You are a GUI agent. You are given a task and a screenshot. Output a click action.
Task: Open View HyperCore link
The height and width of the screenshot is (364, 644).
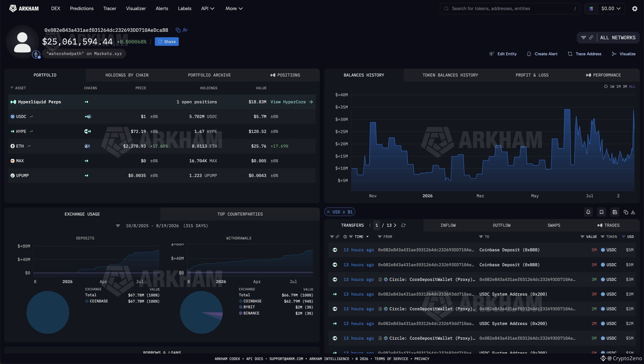[292, 102]
